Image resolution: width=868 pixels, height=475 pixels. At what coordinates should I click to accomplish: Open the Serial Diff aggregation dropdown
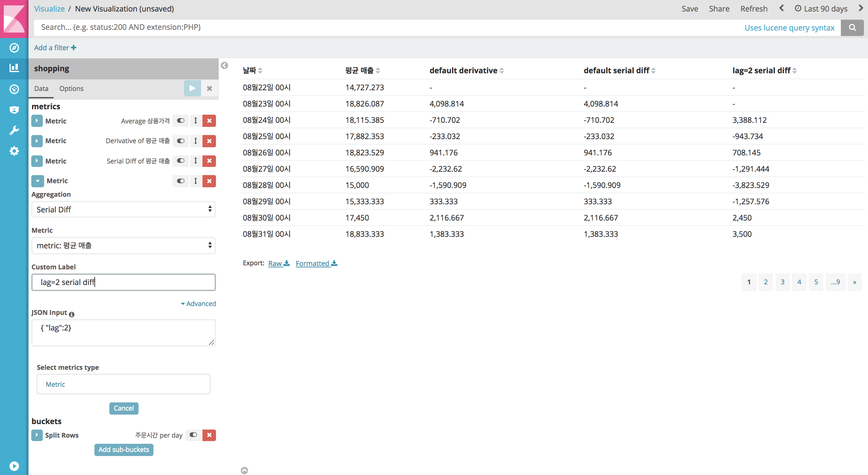pos(124,209)
